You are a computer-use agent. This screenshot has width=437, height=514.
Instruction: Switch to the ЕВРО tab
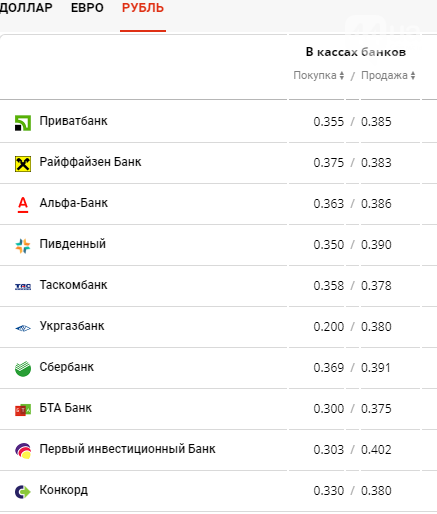[x=87, y=7]
